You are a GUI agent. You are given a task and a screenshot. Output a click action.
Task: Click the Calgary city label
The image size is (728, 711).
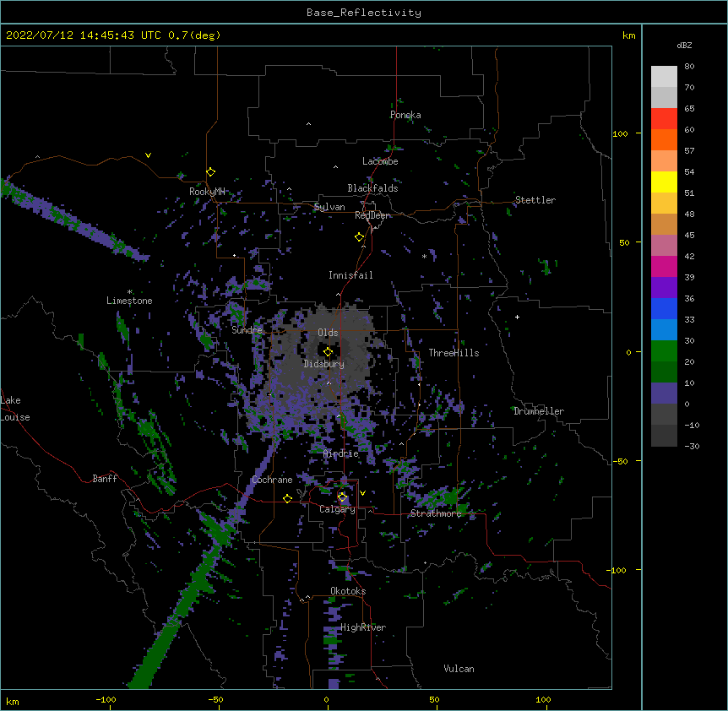pos(337,509)
